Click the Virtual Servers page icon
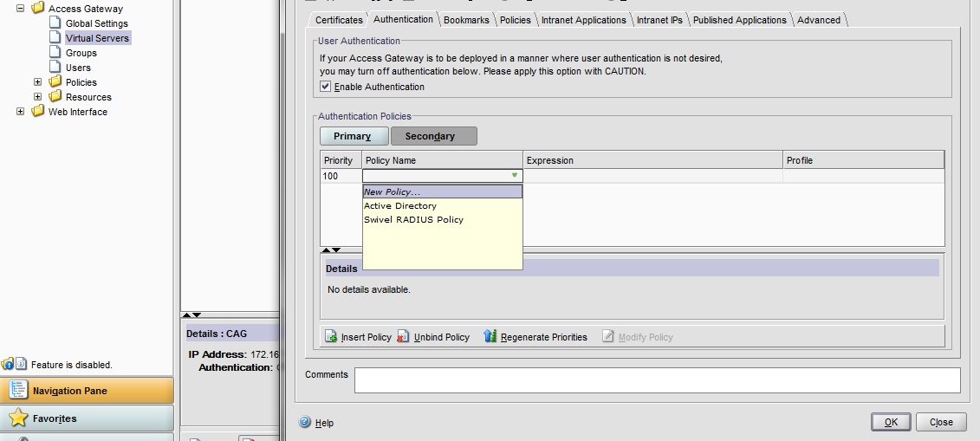The image size is (980, 441). click(55, 37)
